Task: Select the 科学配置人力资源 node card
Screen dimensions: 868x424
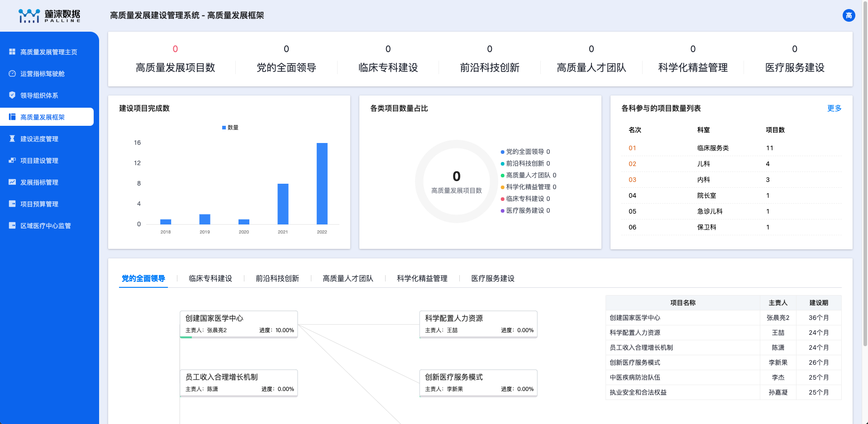Action: coord(478,324)
